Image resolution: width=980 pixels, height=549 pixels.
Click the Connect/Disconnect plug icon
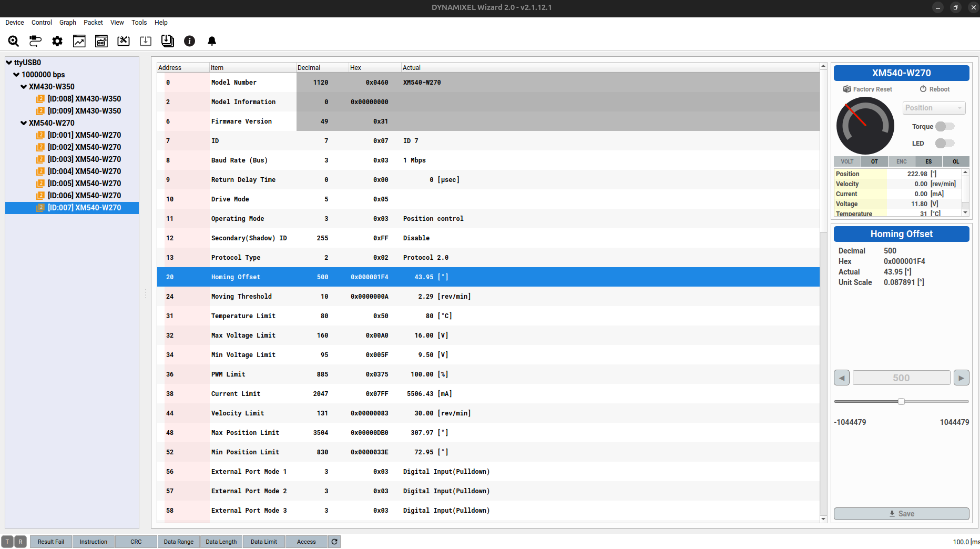[x=35, y=41]
